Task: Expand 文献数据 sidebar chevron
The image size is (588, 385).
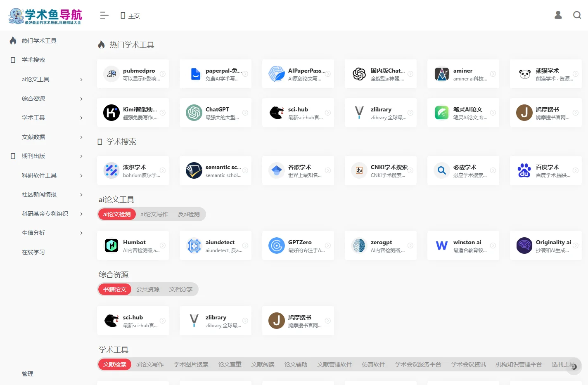Action: tap(81, 137)
